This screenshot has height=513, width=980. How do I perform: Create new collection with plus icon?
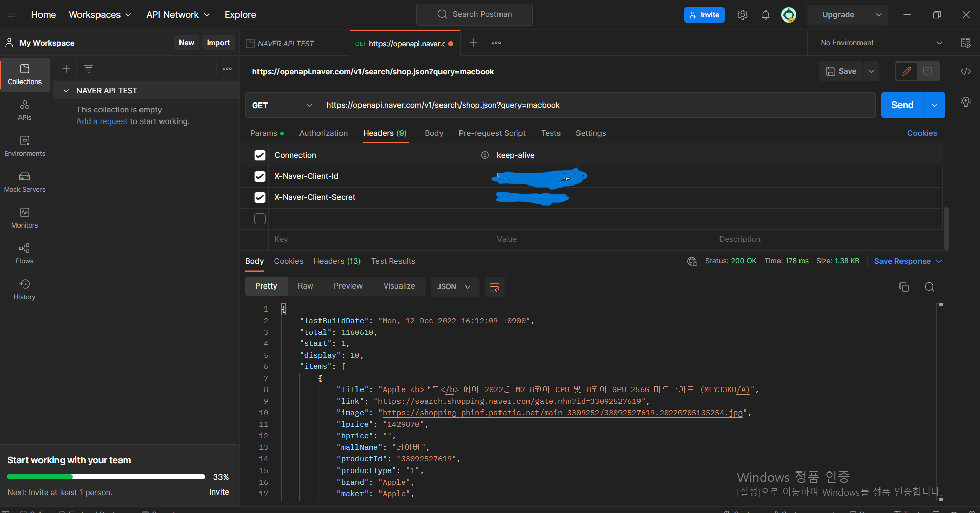[x=66, y=69]
